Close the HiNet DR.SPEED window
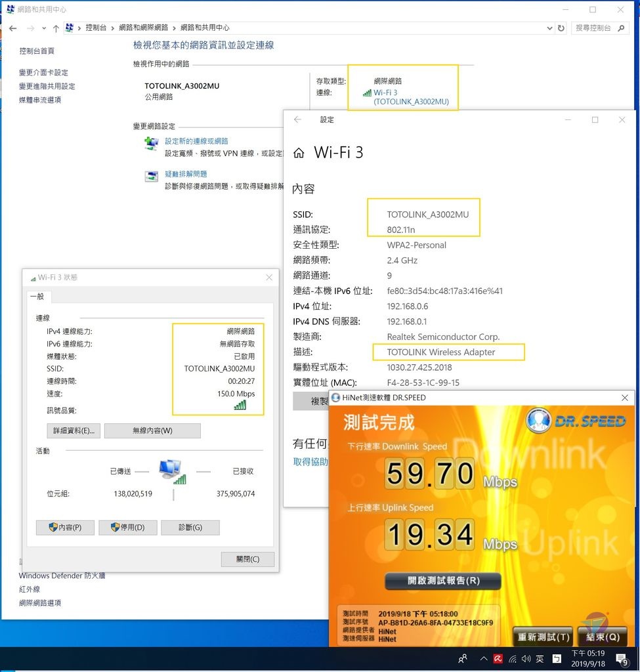The height and width of the screenshot is (672, 640). (625, 398)
